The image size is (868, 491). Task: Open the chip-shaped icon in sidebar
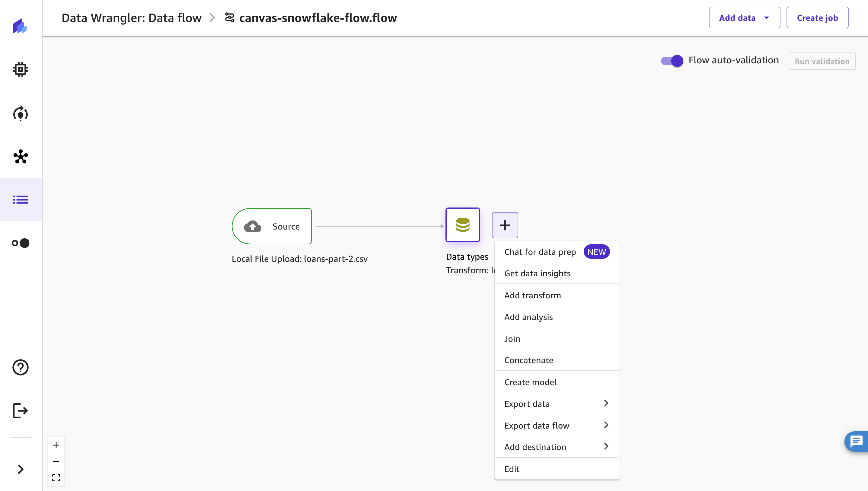click(x=20, y=69)
